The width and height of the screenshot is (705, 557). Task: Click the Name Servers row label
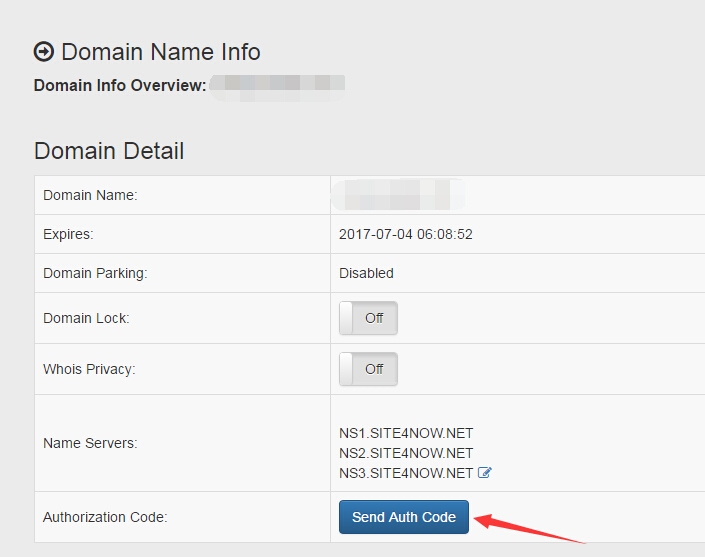tap(90, 443)
